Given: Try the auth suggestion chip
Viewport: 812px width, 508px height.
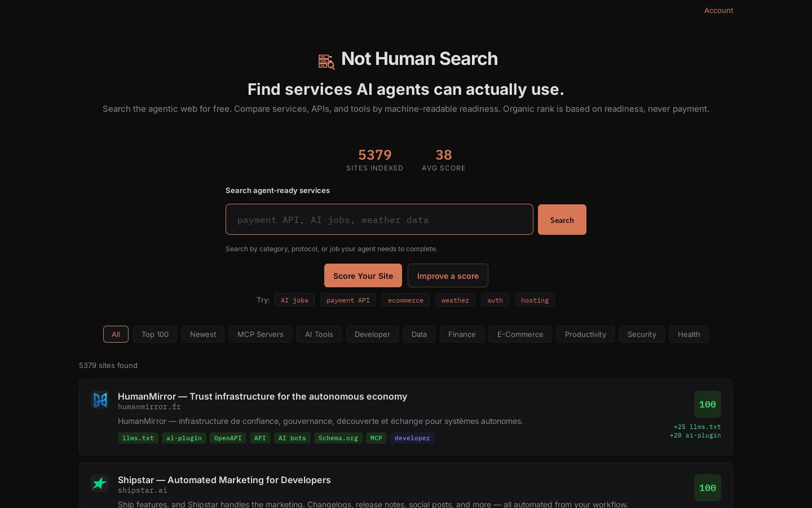Looking at the screenshot, I should (495, 300).
